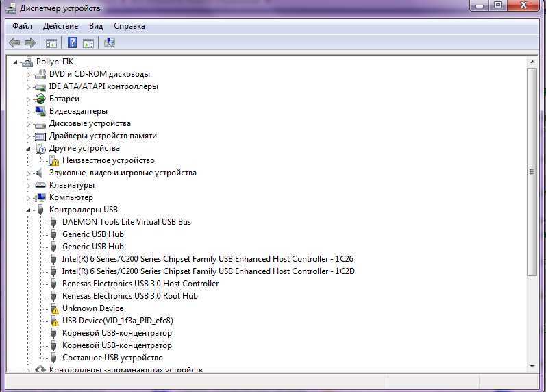
Task: Click the Другие устройства question-mark icon
Action: pyautogui.click(x=40, y=149)
